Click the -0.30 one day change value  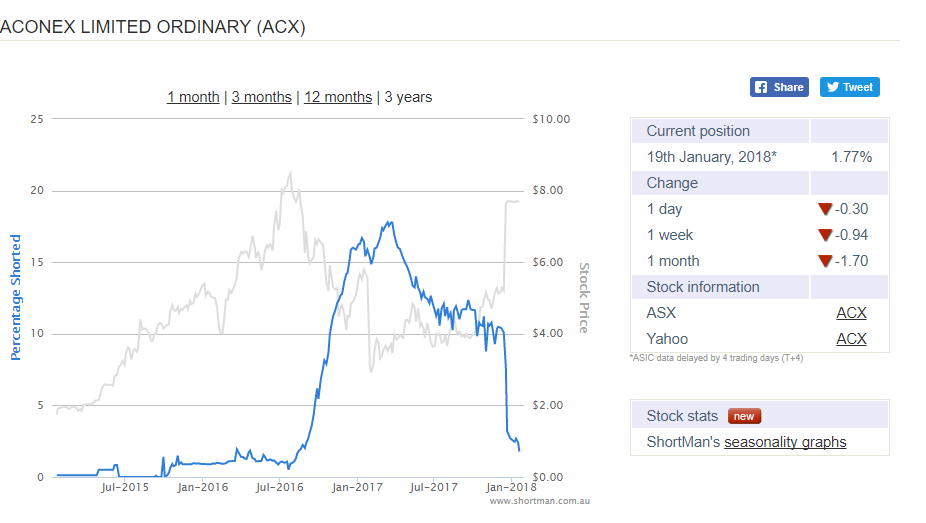pos(852,209)
